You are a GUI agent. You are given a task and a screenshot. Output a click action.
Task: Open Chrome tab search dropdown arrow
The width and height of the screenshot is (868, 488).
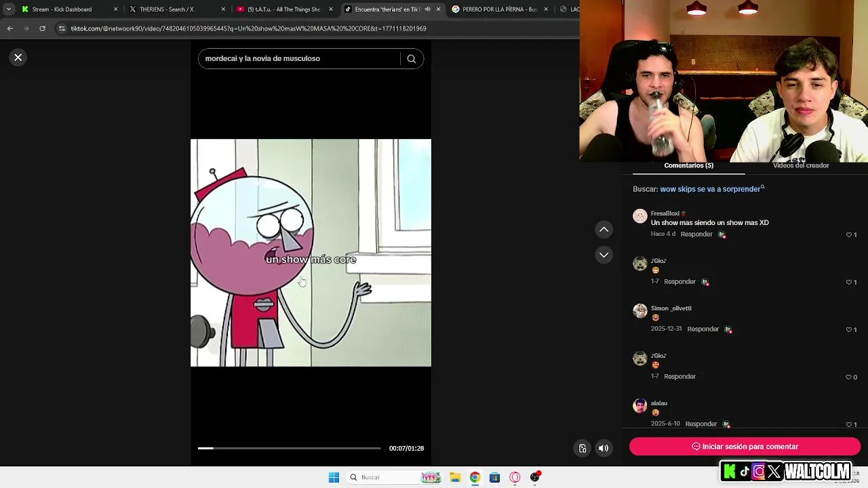coord(9,9)
